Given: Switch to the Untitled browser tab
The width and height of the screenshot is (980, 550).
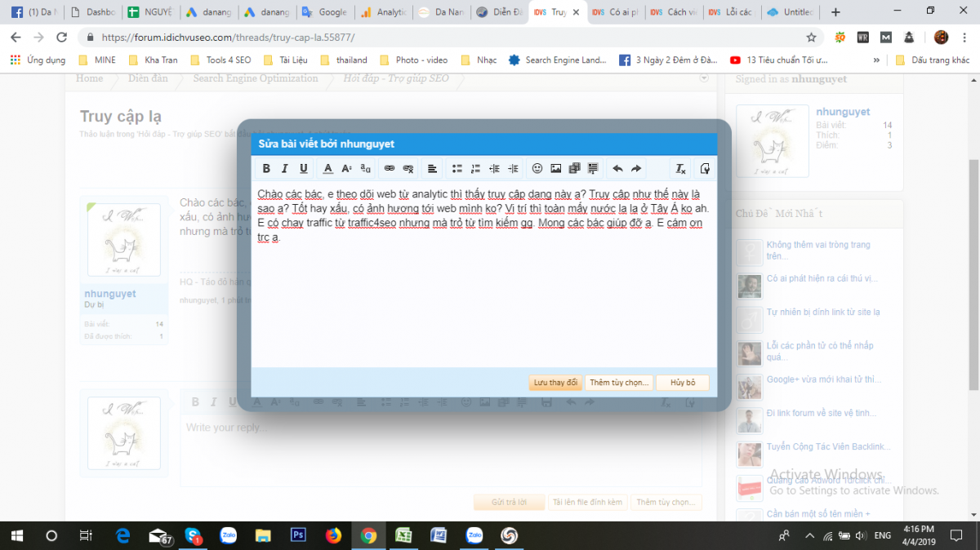Looking at the screenshot, I should click(x=789, y=12).
